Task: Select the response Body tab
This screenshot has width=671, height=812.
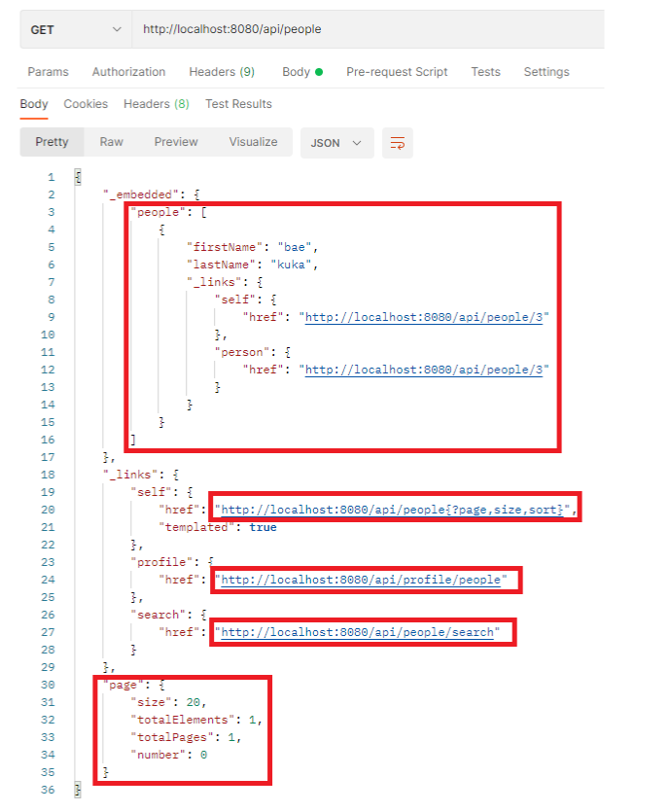Action: click(34, 104)
